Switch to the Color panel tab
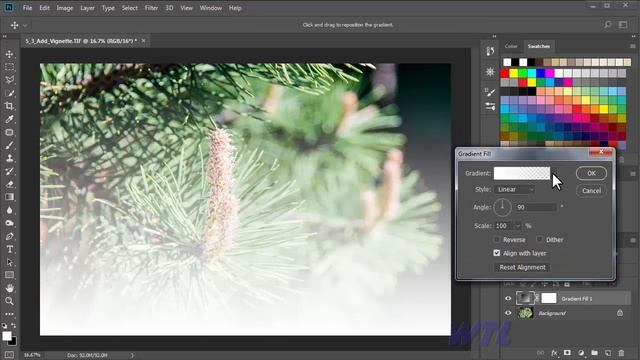The image size is (640, 360). 511,46
